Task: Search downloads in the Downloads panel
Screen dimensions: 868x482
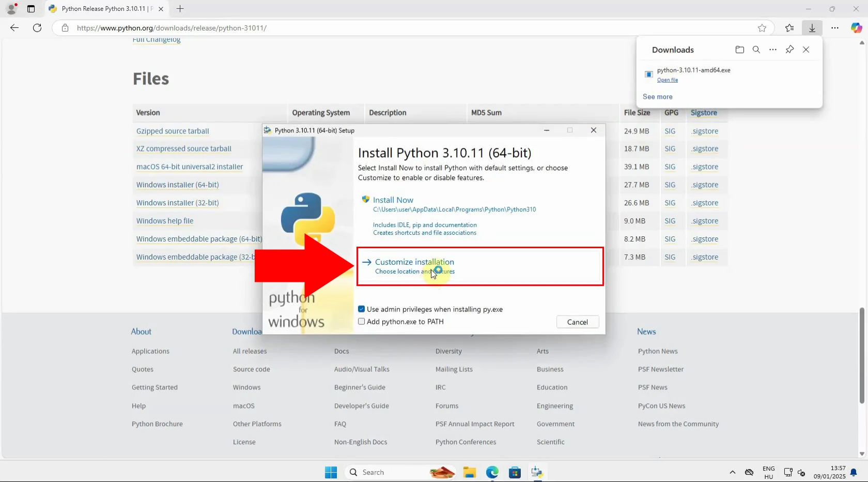Action: (756, 50)
